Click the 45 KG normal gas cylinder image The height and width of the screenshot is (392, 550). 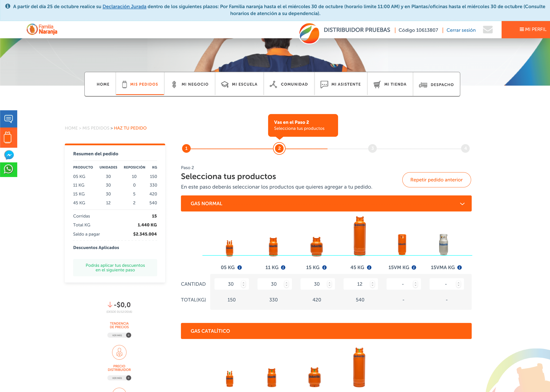click(360, 236)
